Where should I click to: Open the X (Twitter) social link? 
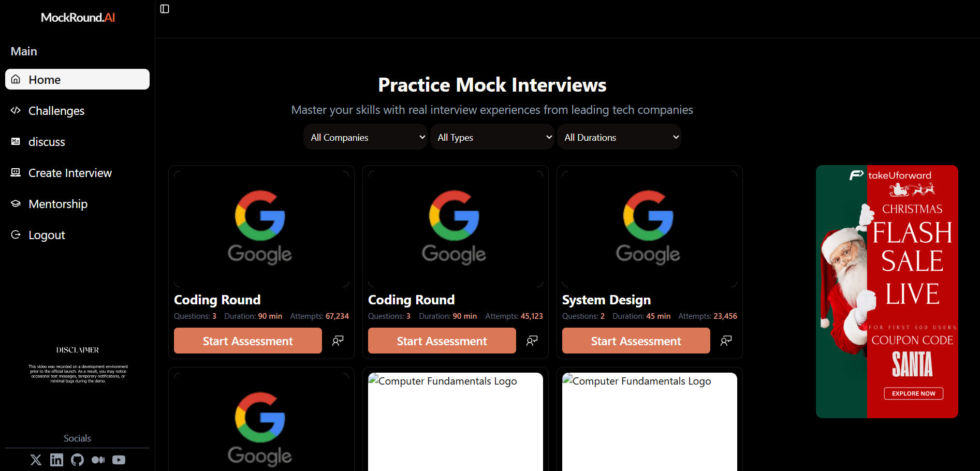(x=36, y=460)
